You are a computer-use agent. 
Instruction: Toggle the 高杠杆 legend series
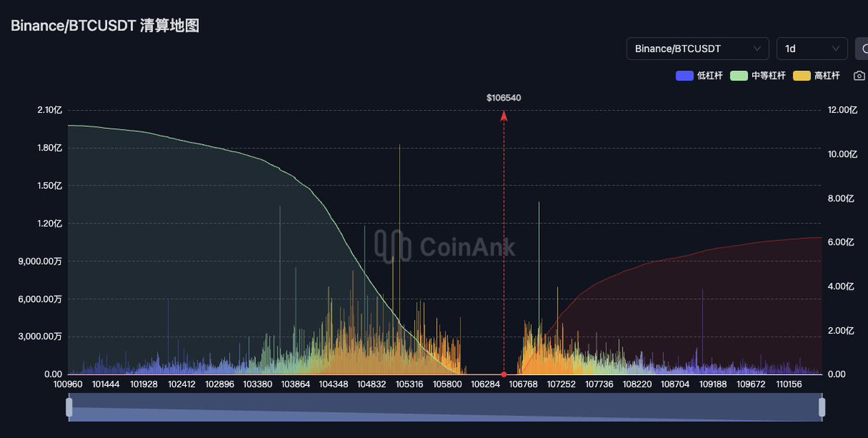point(817,75)
